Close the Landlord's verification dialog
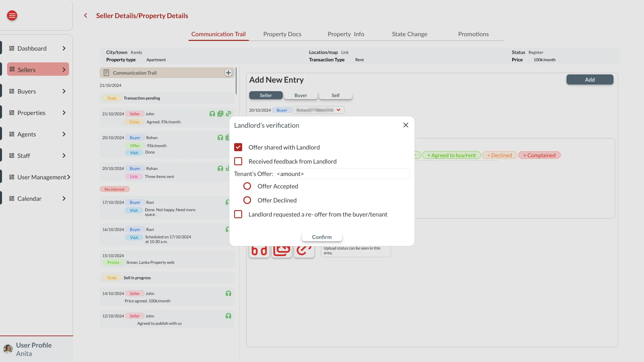 click(x=406, y=125)
